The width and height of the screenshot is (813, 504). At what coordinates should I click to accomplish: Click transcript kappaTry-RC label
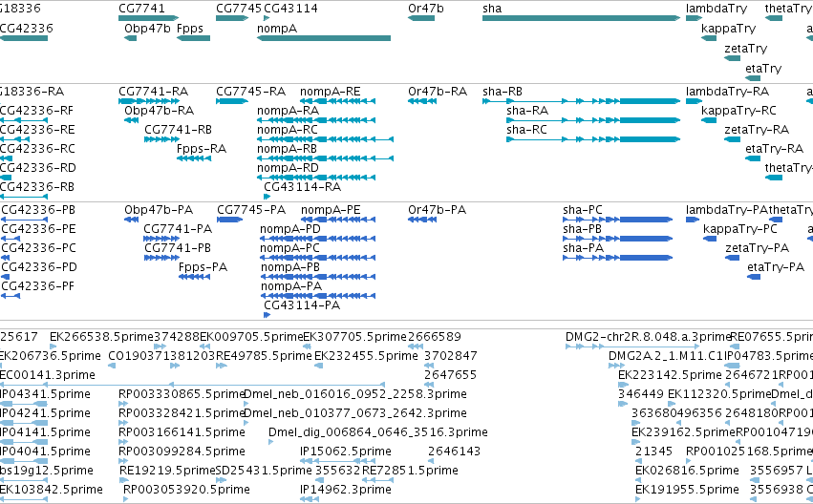click(x=738, y=111)
